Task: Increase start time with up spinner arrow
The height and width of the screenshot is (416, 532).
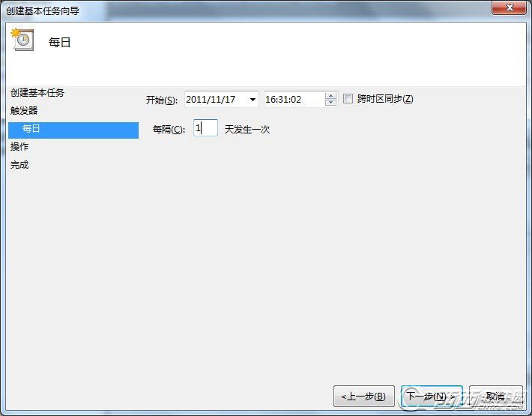Action: coord(330,96)
